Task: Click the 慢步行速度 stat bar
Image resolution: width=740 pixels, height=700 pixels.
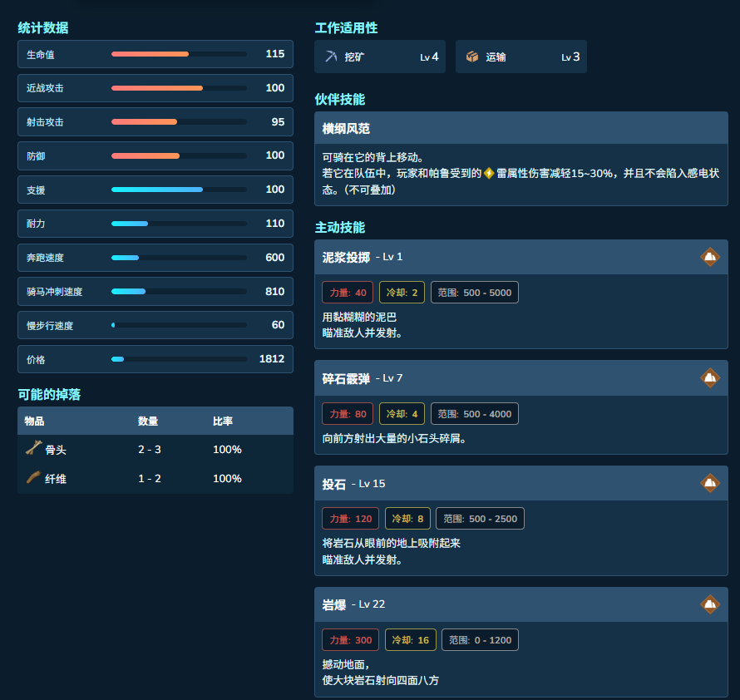Action: tap(179, 325)
